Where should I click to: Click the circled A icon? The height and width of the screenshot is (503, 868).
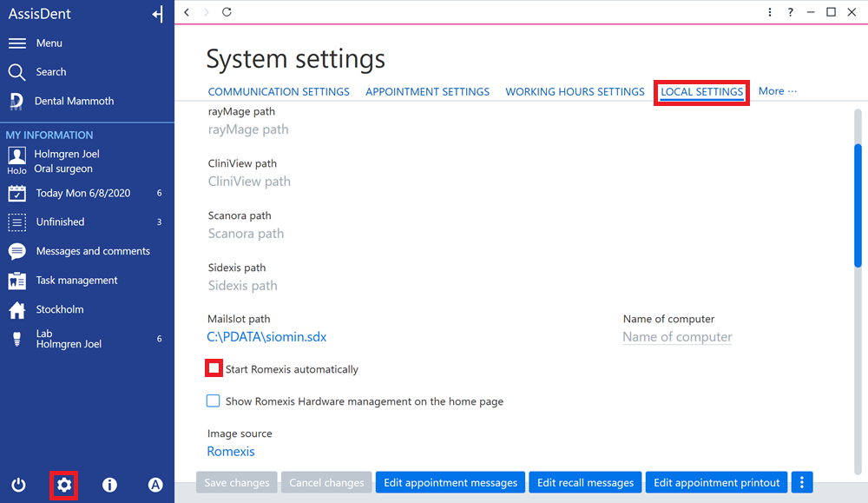(x=155, y=486)
